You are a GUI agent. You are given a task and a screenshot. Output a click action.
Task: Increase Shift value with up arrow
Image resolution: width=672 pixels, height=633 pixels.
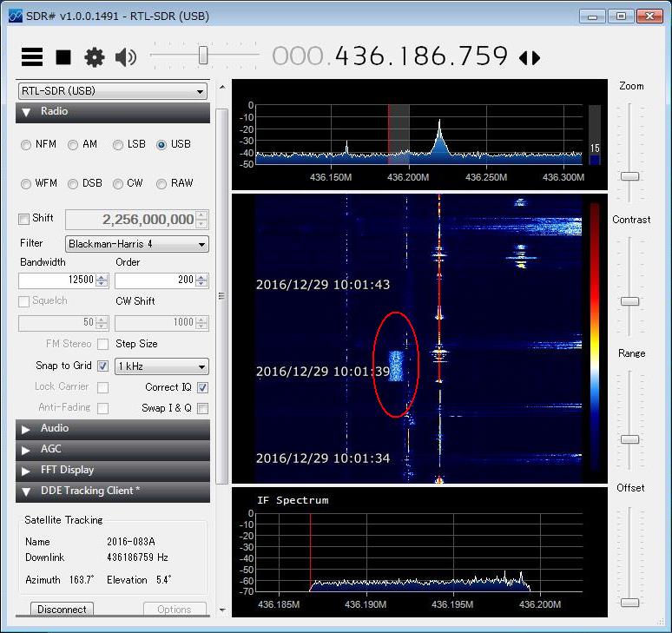[201, 215]
